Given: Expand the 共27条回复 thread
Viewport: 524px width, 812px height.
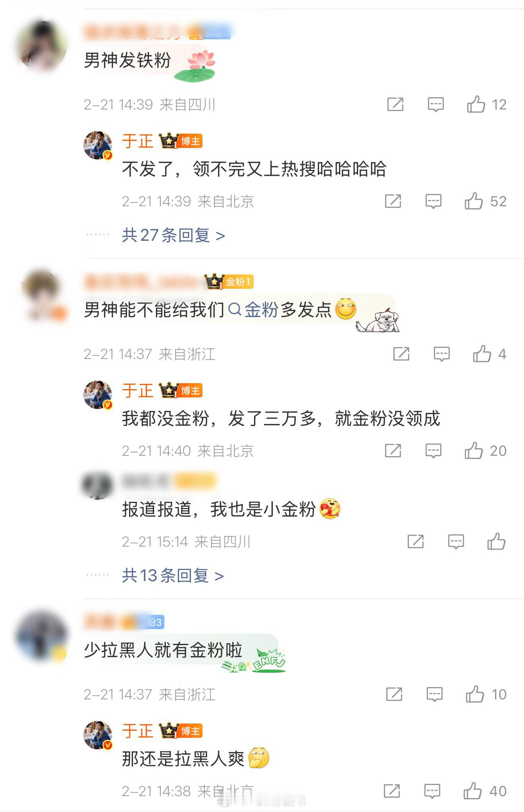Looking at the screenshot, I should [x=173, y=235].
